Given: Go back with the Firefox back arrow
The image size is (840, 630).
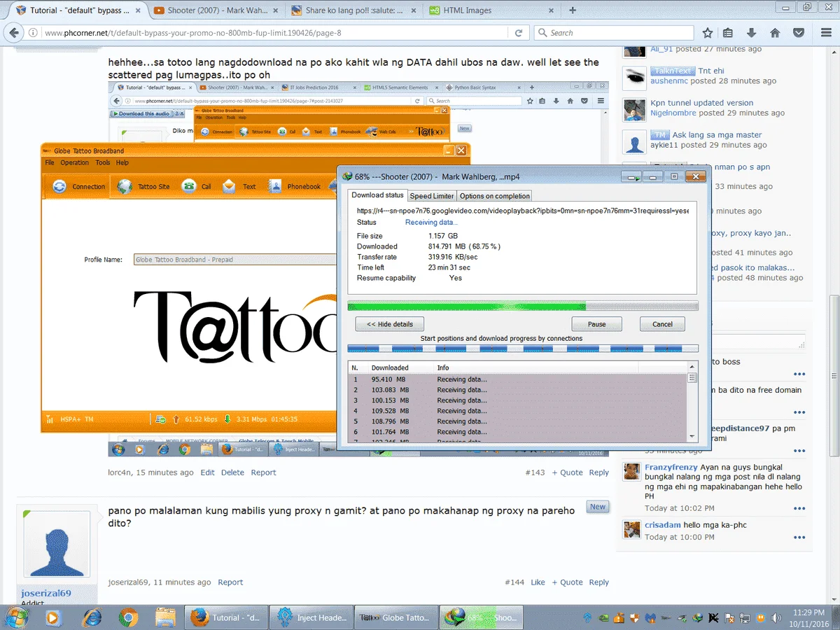Looking at the screenshot, I should [x=14, y=33].
